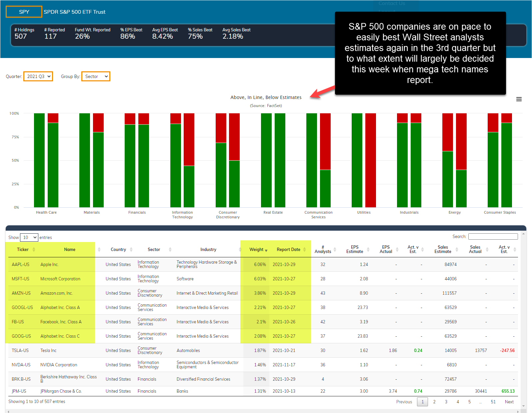Click Tesla's -247.56 sales Act. v Est. value

[507, 350]
